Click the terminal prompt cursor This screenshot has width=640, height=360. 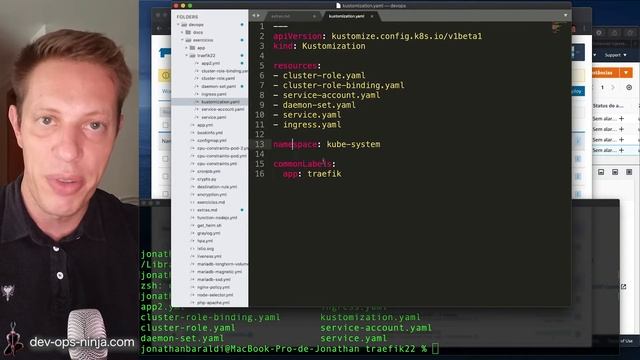[x=435, y=349]
